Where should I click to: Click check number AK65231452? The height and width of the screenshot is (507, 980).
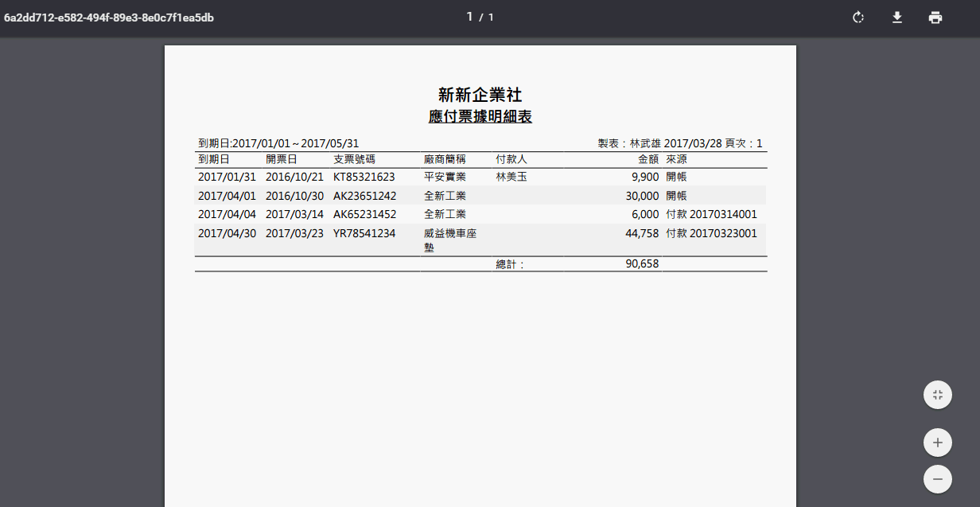pos(364,214)
